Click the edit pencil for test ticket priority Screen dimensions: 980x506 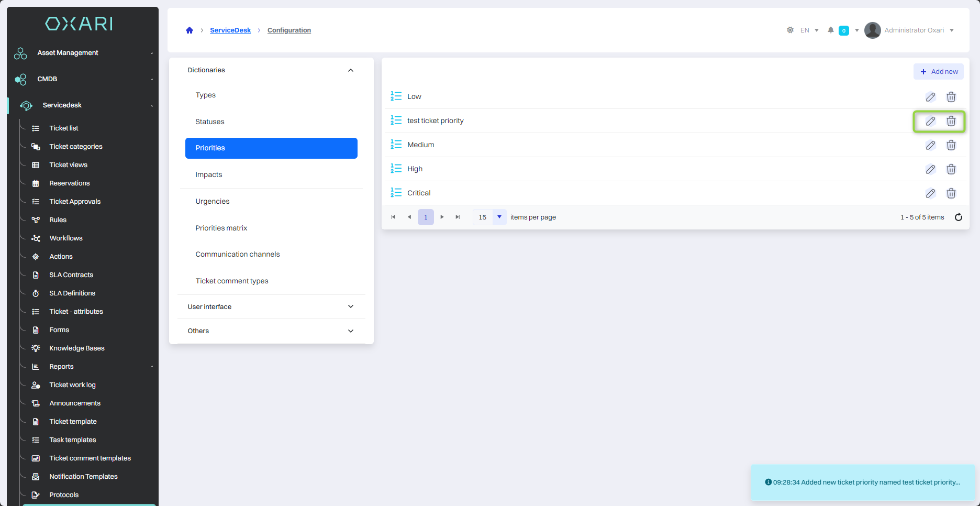click(930, 121)
